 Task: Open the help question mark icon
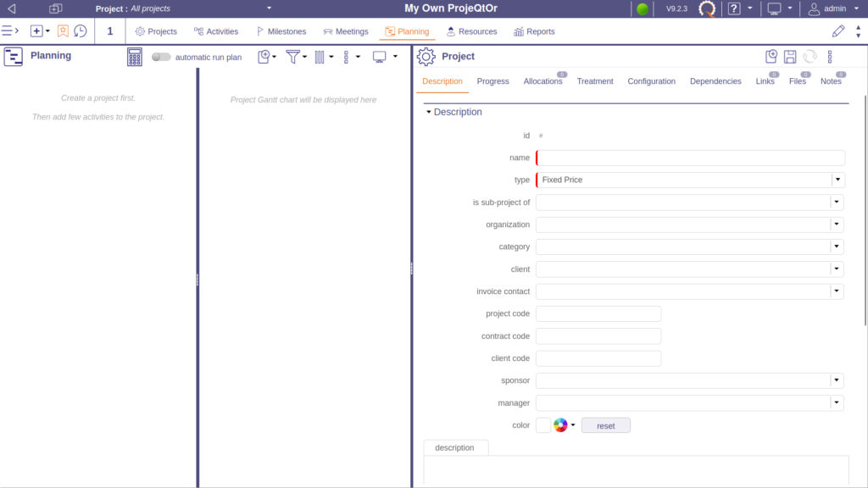(x=734, y=8)
